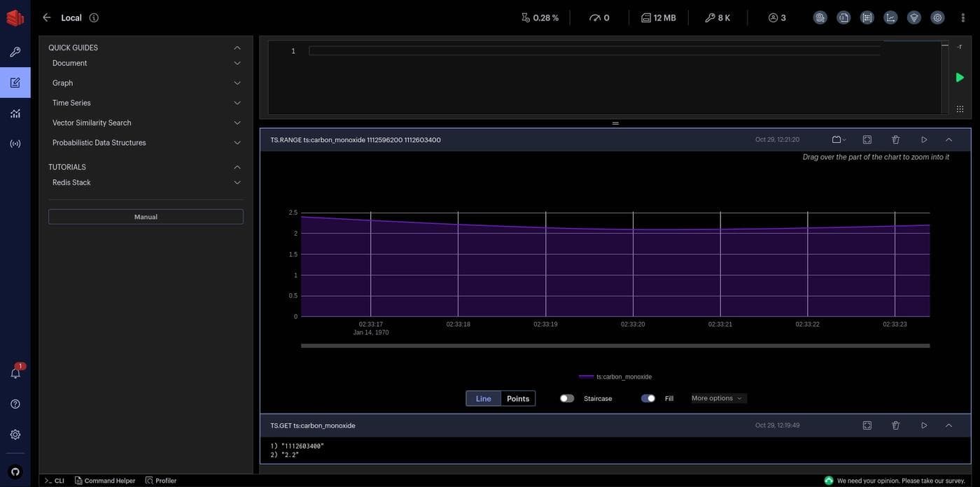Click the chart horizontal range scrollbar
The image size is (980, 487).
tap(615, 346)
